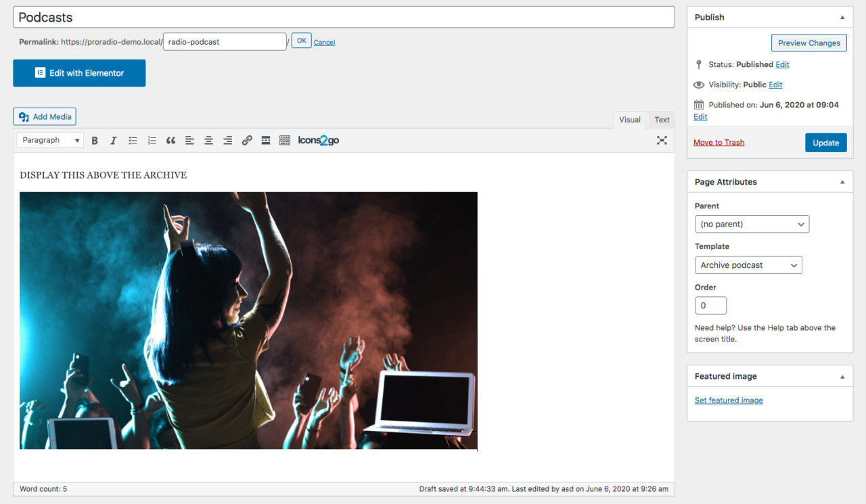Insert a numbered list

152,140
